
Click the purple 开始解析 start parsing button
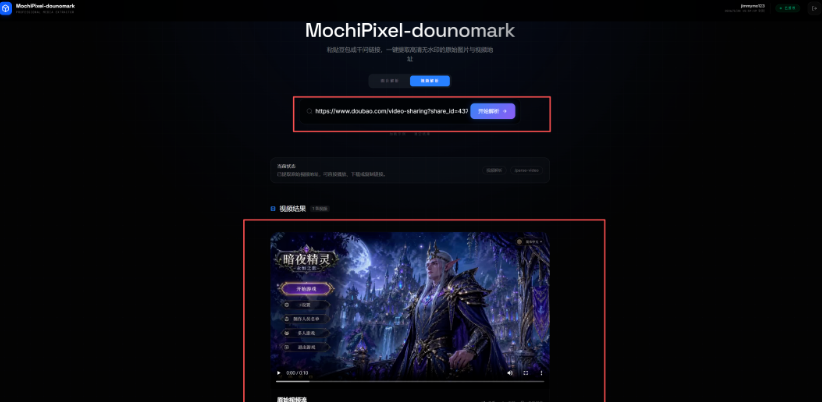[x=493, y=111]
